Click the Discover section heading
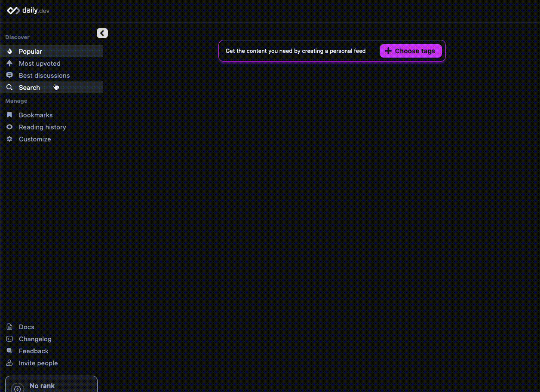 point(17,37)
